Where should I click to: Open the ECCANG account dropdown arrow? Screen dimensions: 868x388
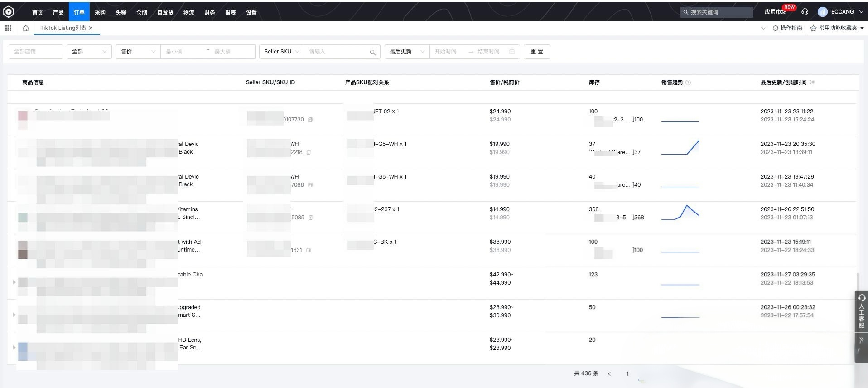click(861, 12)
